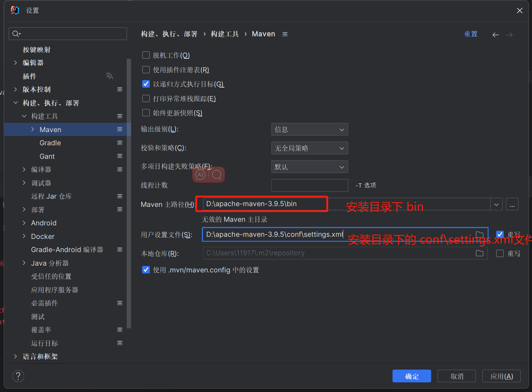The height and width of the screenshot is (392, 532).
Task: Click project-level icon beside 构建工具
Action: [x=120, y=116]
